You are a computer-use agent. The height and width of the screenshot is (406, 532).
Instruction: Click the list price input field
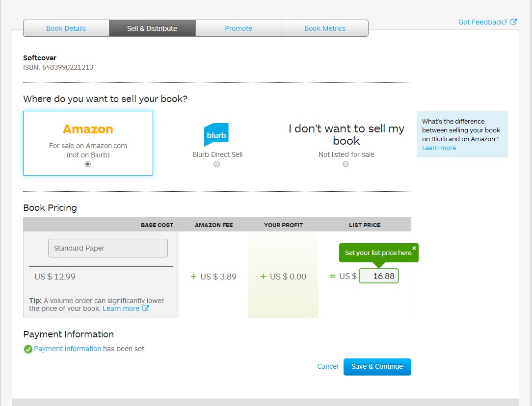coord(379,276)
